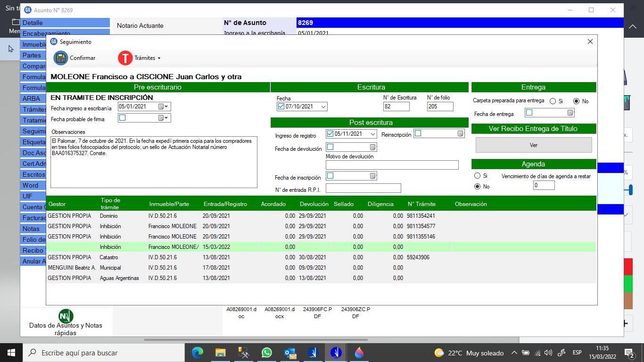The image size is (644, 362).
Task: Expand the Escritura Fecha date dropdown
Action: coord(323,107)
